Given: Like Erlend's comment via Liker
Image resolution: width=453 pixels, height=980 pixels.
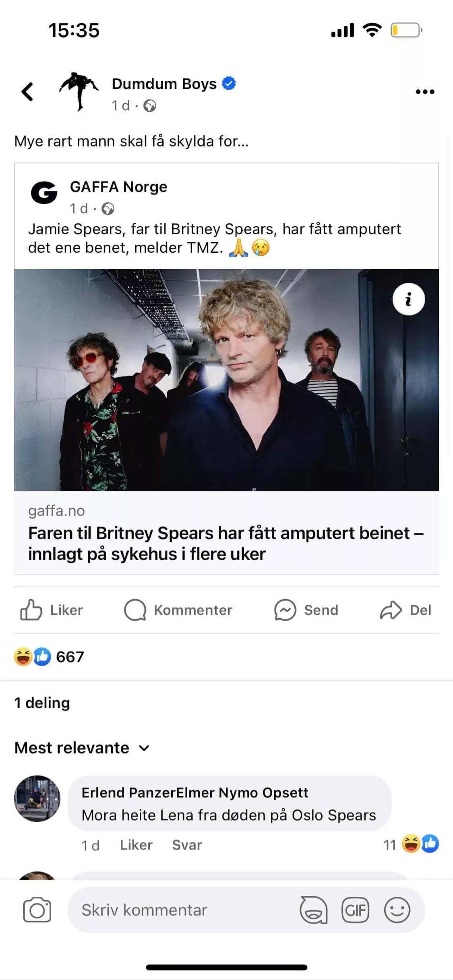Looking at the screenshot, I should point(136,845).
